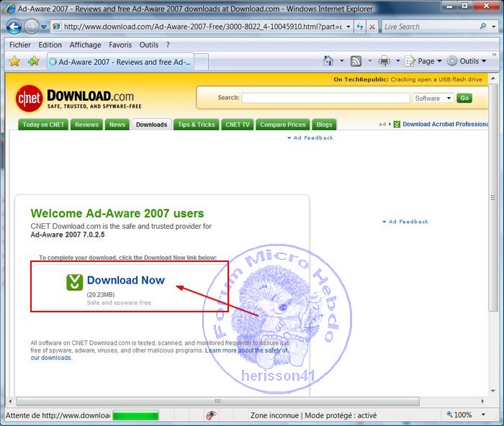Click the horizontal scrollbar thumb
This screenshot has height=426, width=504.
coord(218,401)
